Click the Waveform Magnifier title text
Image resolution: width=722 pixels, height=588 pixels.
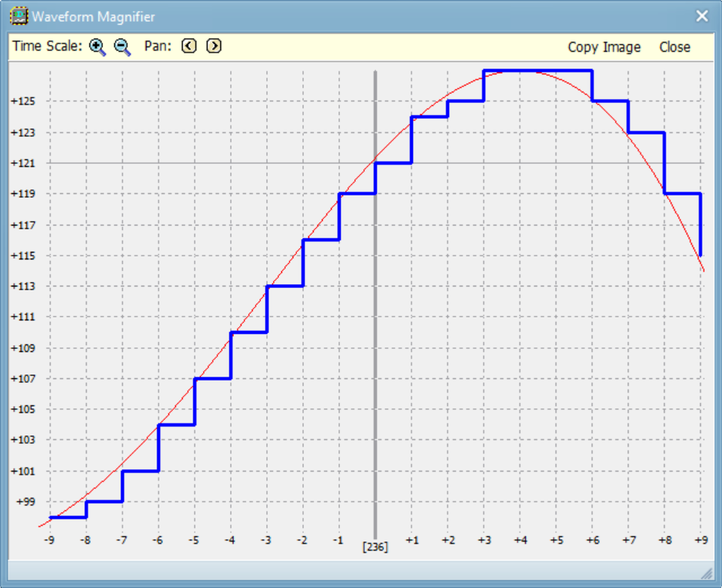(x=93, y=17)
